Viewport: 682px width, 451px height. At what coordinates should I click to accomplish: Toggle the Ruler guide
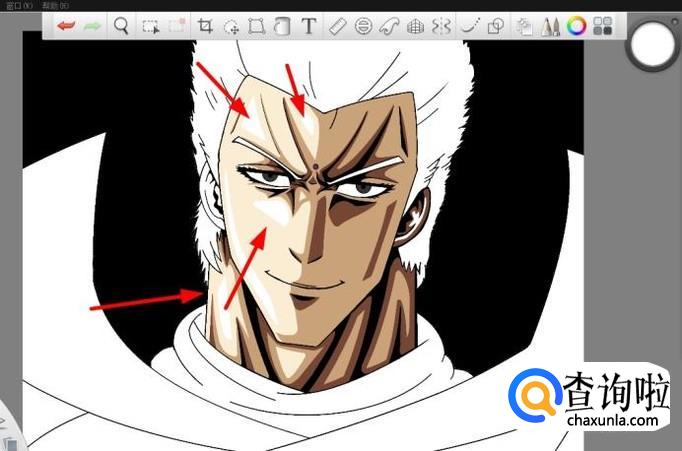[338, 27]
